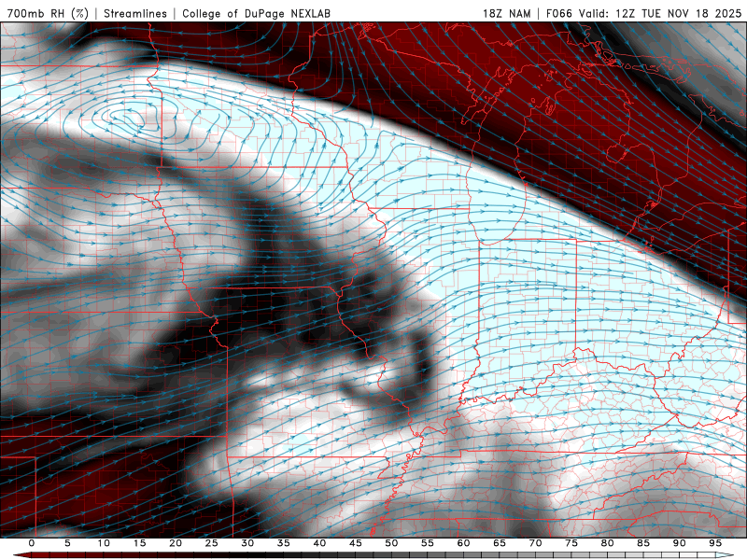Click the colorbar label '25'

[x=212, y=543]
